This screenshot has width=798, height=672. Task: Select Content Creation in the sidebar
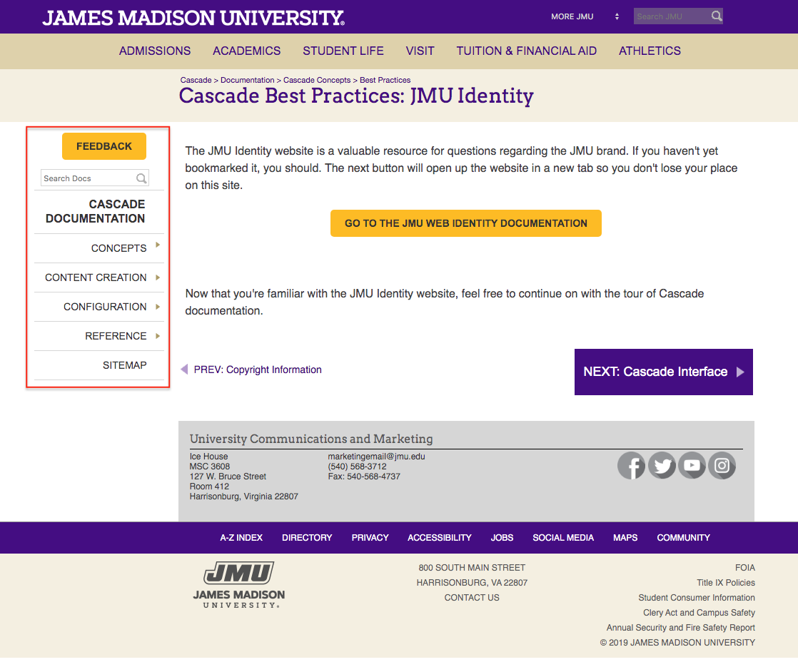(96, 278)
